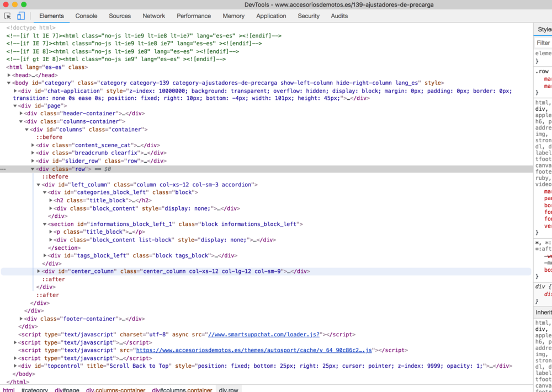The image size is (552, 392).
Task: Activate the inspect element picker icon
Action: (x=8, y=16)
